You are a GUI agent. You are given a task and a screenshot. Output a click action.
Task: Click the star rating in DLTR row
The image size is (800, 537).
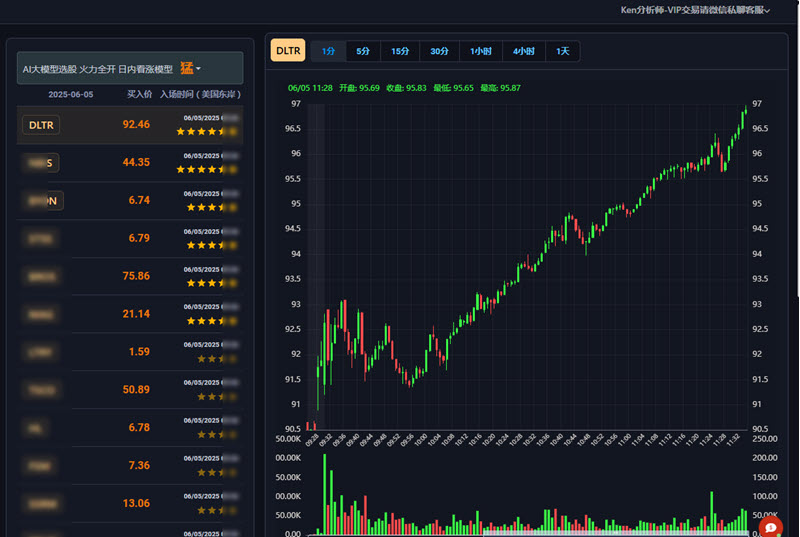[x=207, y=132]
